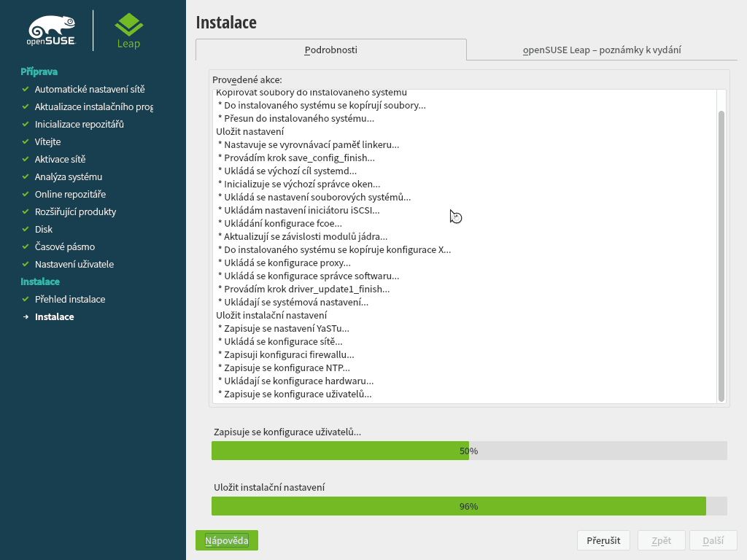
Task: Click the 50% user configuration progress bar
Action: 469,451
